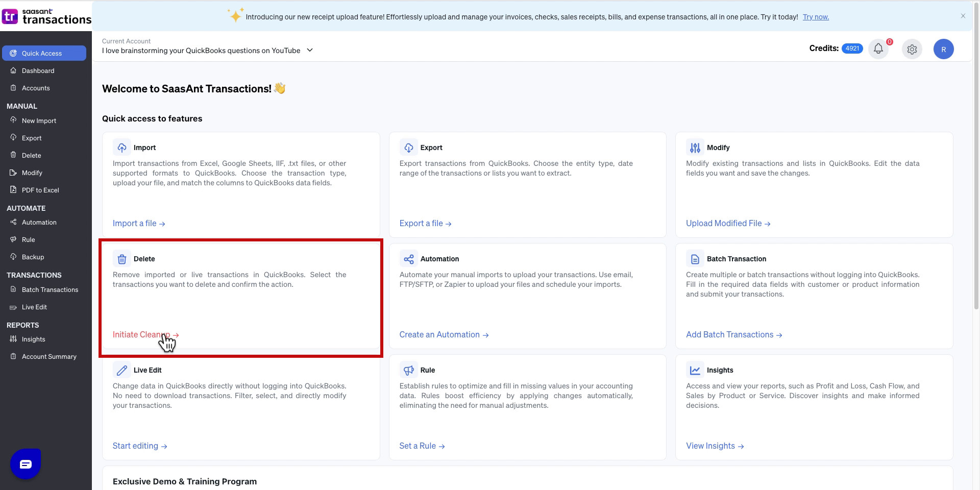Click the Delete card trash icon
This screenshot has width=980, height=490.
tap(122, 259)
